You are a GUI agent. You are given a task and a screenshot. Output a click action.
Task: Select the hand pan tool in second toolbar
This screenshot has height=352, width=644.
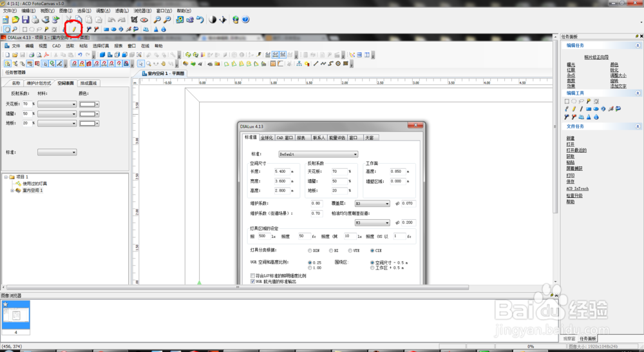point(7,29)
